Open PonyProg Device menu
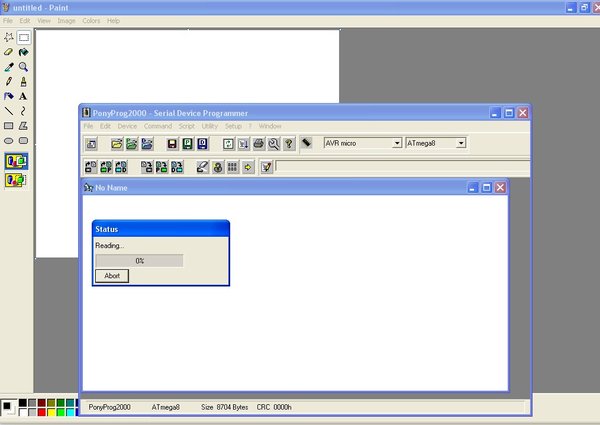Viewport: 600px width, 425px height. click(x=127, y=126)
